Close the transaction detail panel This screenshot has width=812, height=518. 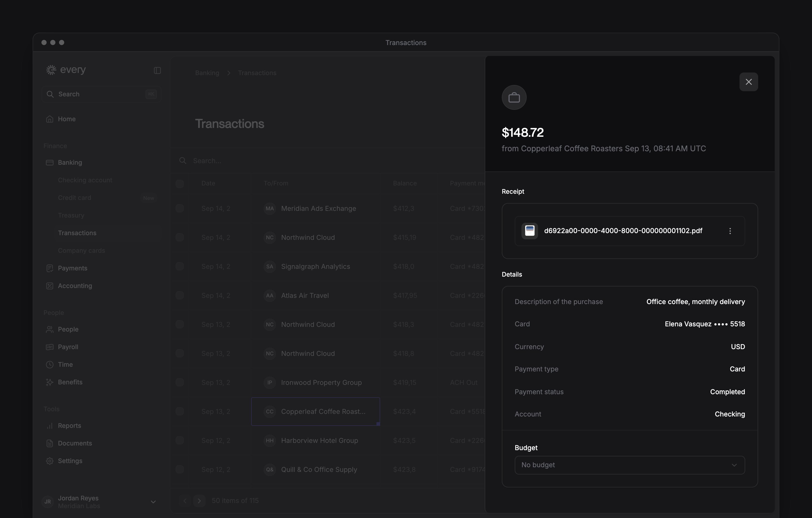748,82
